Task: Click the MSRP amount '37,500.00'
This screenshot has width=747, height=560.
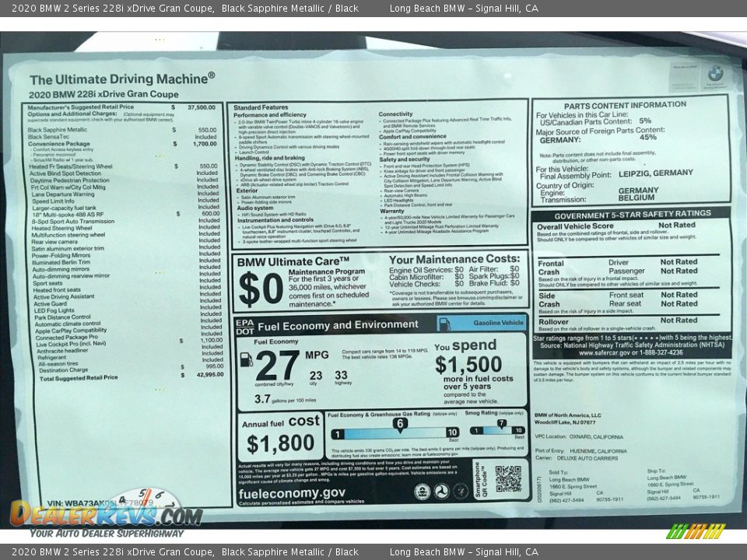Action: (x=201, y=107)
